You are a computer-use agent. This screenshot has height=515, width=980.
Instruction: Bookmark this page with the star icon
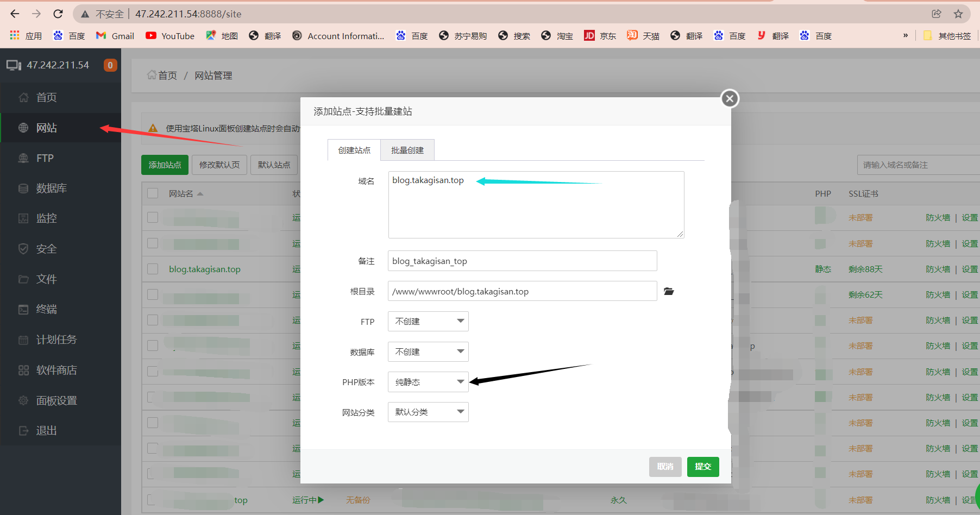point(958,14)
